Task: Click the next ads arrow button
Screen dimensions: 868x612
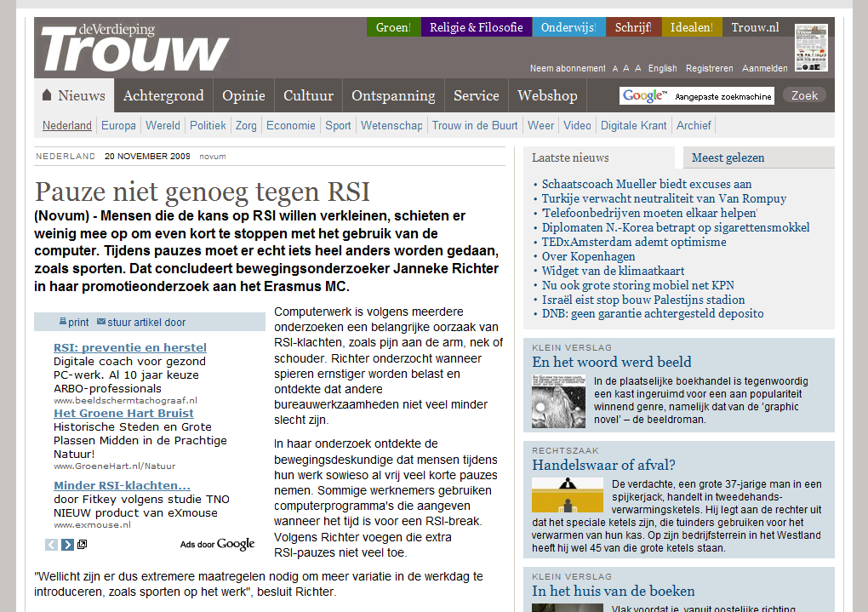Action: coord(66,545)
